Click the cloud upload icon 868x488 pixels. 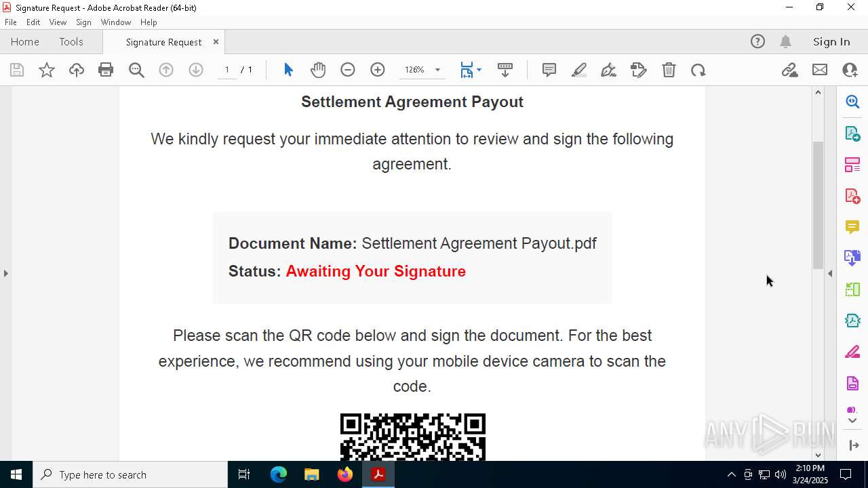(x=76, y=70)
